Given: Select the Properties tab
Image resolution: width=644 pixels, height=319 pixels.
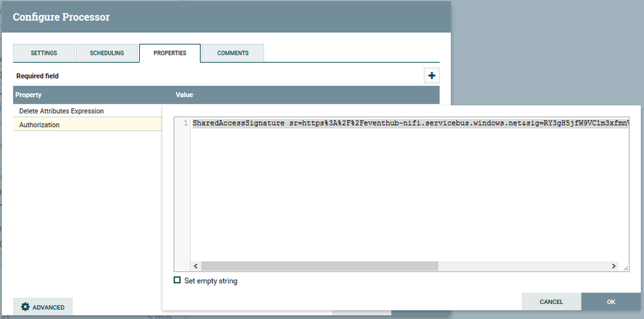Looking at the screenshot, I should tap(170, 53).
